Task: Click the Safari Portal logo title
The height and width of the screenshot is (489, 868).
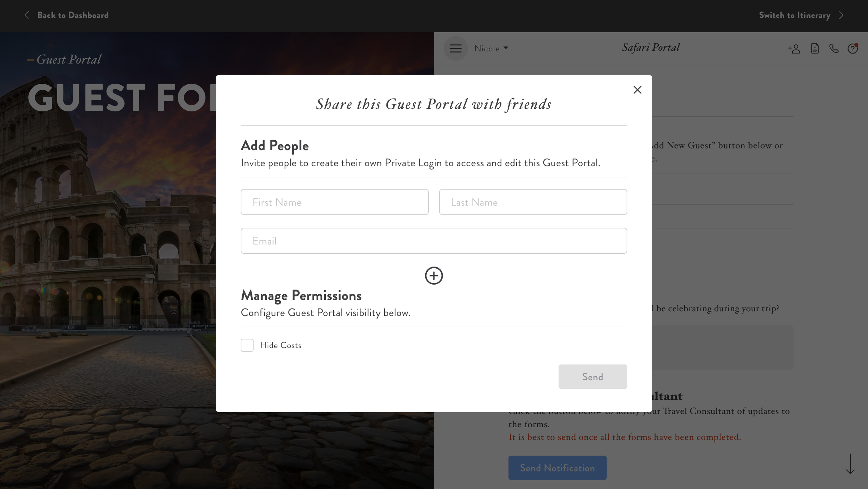Action: click(x=651, y=48)
